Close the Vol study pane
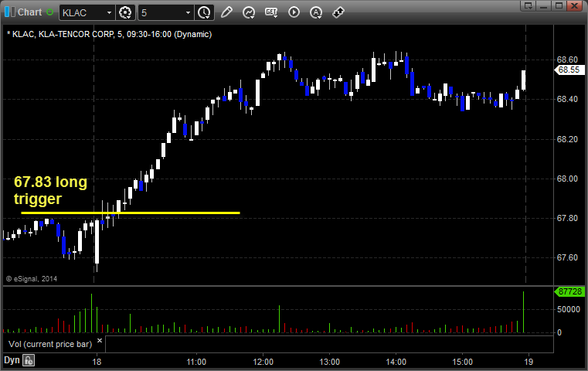This screenshot has width=588, height=371. pyautogui.click(x=100, y=341)
